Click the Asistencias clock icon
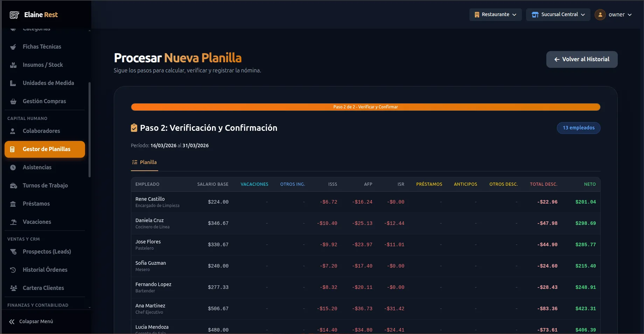 coord(13,168)
